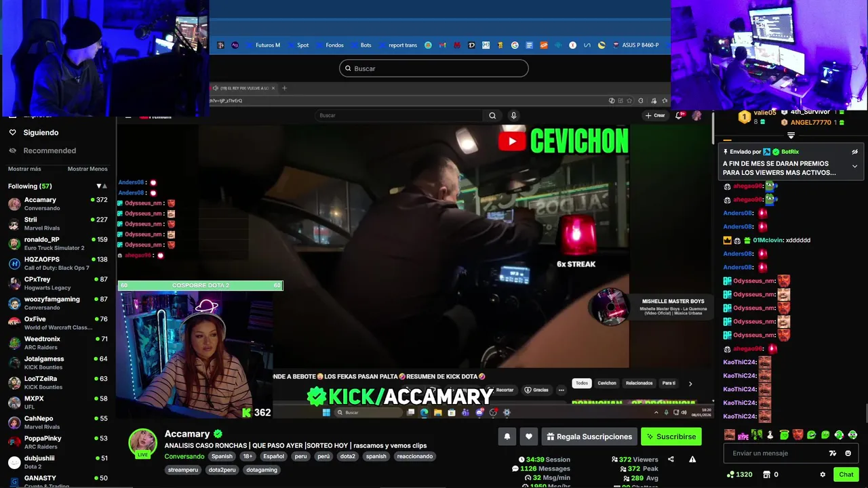The width and height of the screenshot is (868, 488).
Task: Click Accamary profile avatar with LIVE badge
Action: (x=142, y=444)
